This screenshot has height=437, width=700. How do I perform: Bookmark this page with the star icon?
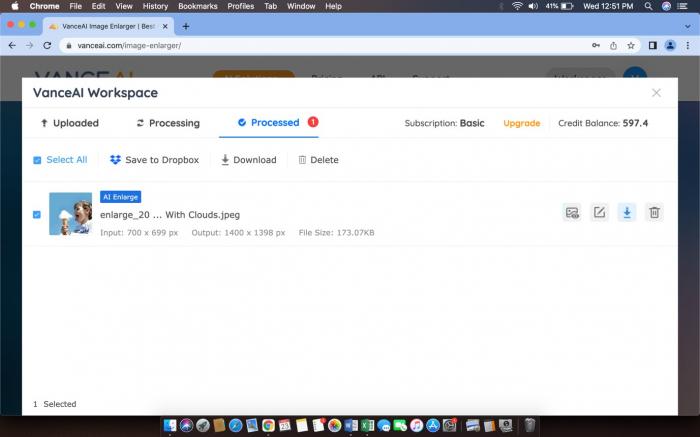click(x=631, y=46)
